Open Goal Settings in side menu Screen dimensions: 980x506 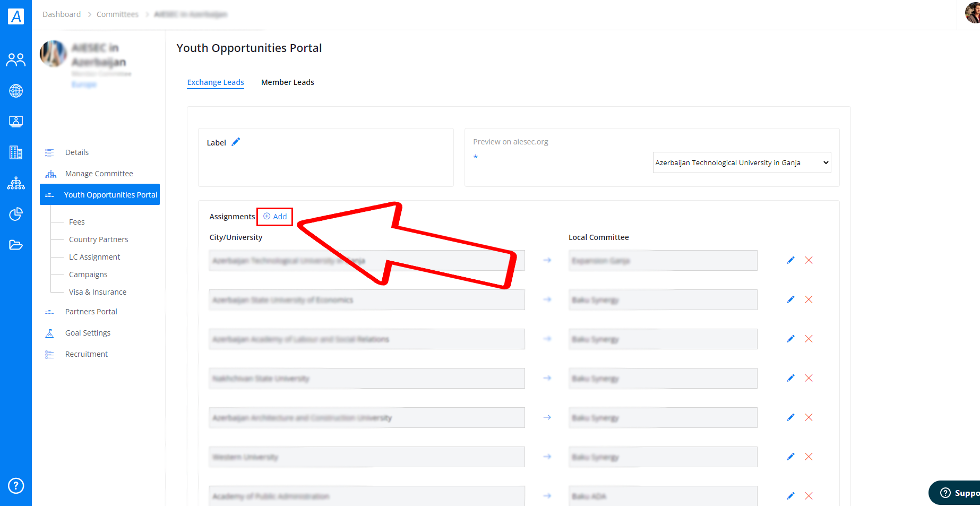(88, 333)
